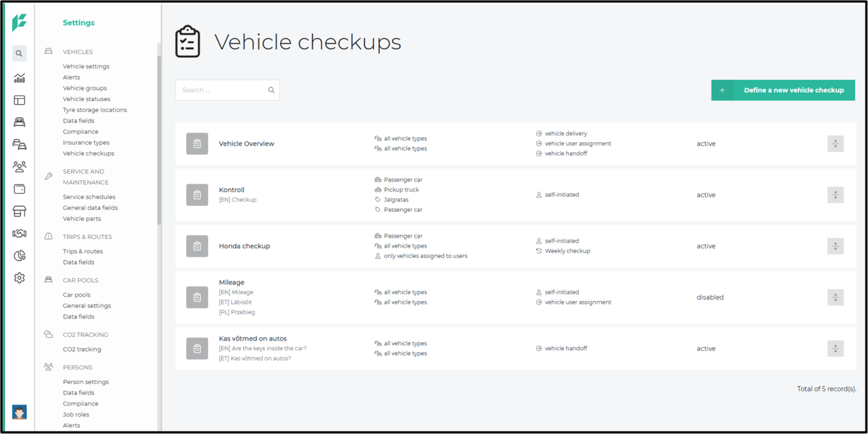The width and height of the screenshot is (868, 434).
Task: Open the single vehicle icon in left rail
Action: pos(19,122)
